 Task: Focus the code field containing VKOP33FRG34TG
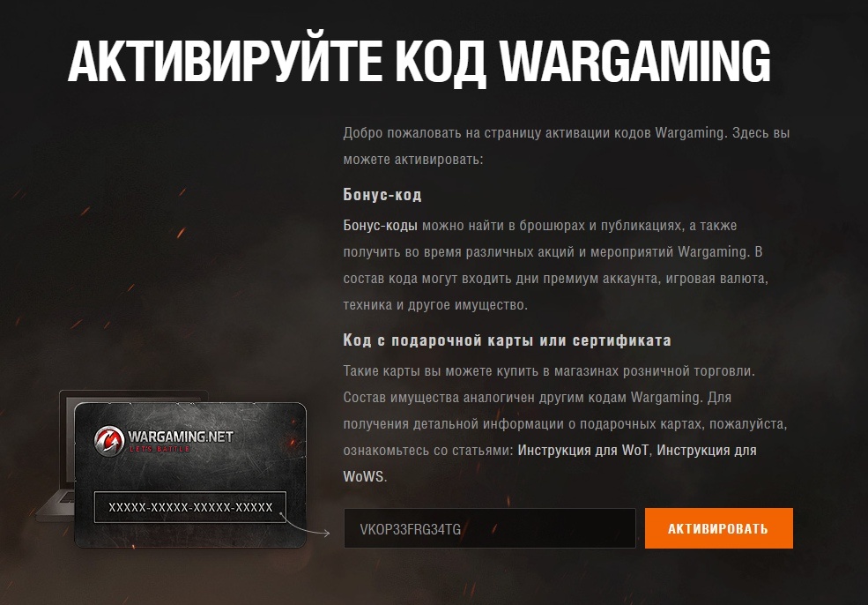(490, 528)
